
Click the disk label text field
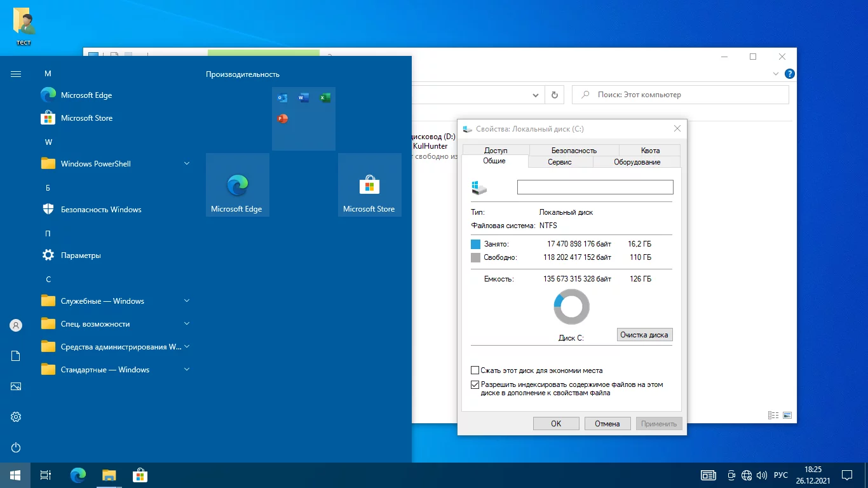click(595, 187)
